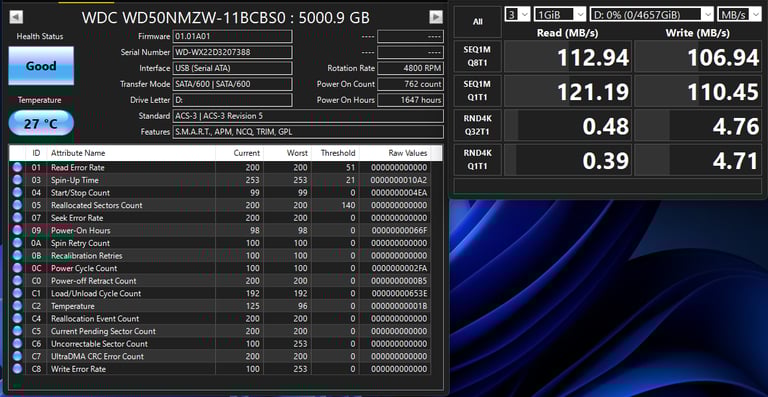Image resolution: width=768 pixels, height=397 pixels.
Task: Click the Current column header
Action: pyautogui.click(x=240, y=153)
